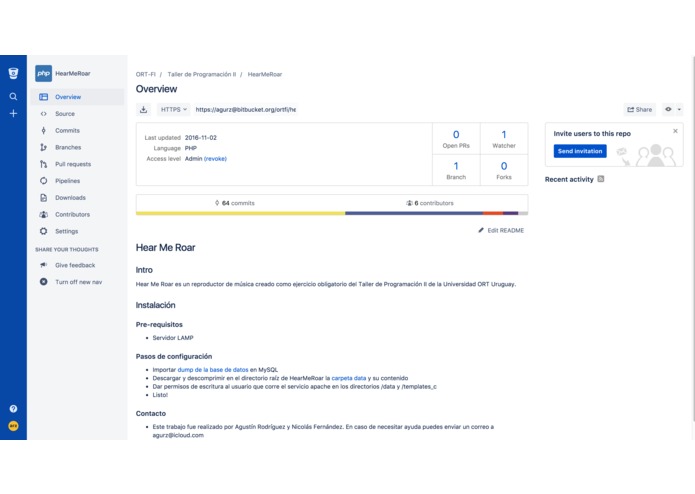Click the Recent activity heading
The image size is (695, 494).
click(569, 179)
